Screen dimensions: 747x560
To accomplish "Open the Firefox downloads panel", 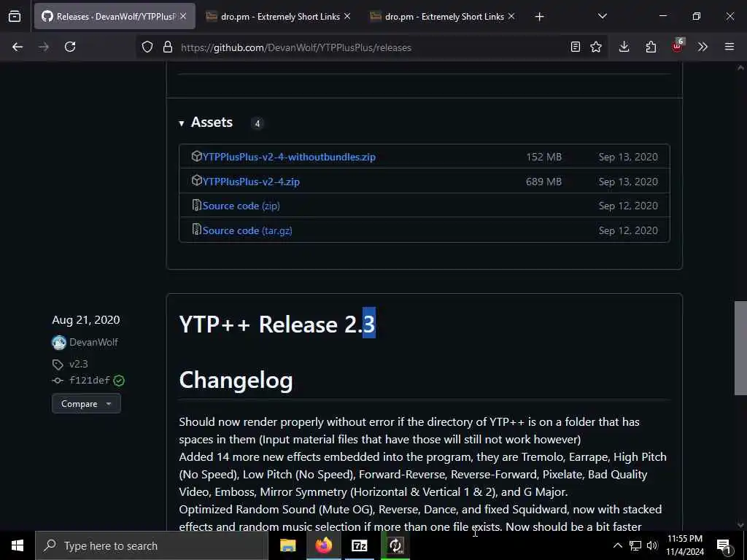I will (x=624, y=47).
